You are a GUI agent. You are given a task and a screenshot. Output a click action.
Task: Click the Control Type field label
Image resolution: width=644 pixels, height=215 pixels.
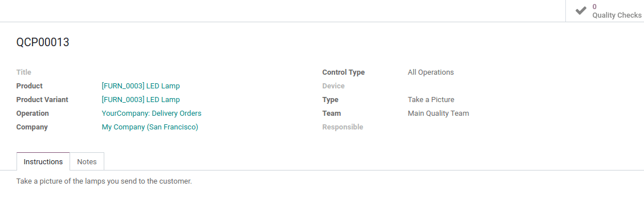coord(343,72)
